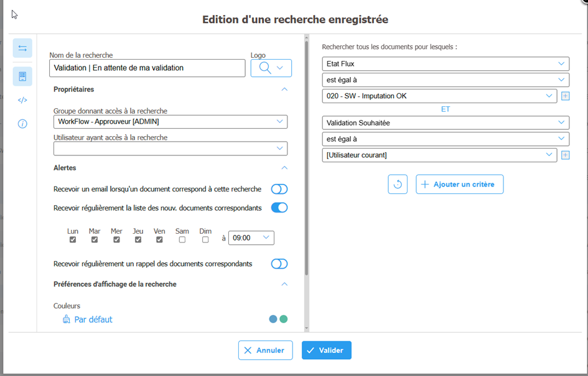
Task: Click plus icon beside Utilisateur courant field
Action: click(x=565, y=155)
